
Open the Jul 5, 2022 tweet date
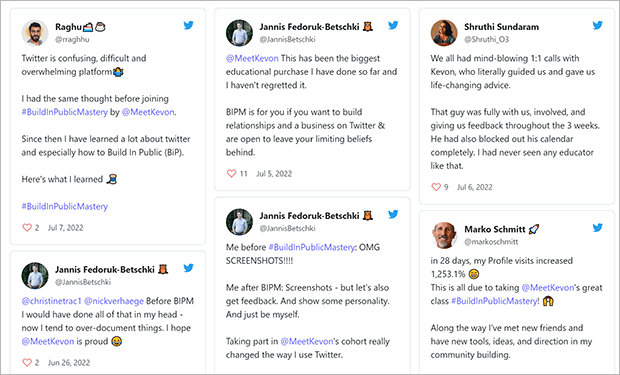click(x=274, y=174)
